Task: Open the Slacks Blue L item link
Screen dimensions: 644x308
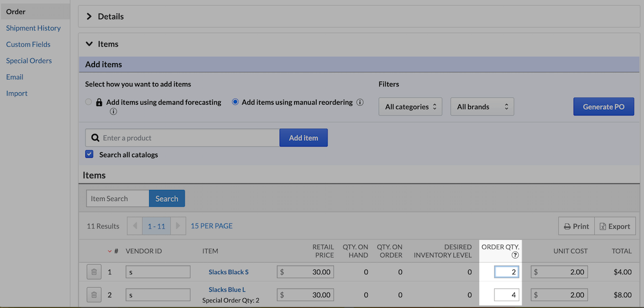Action: pos(227,290)
